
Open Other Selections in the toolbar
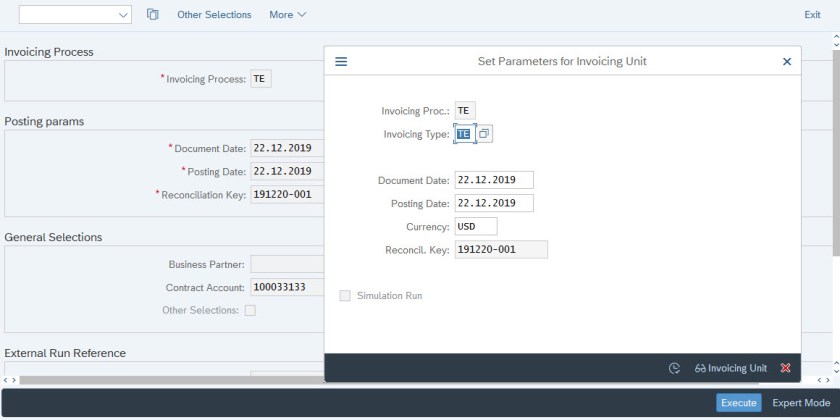click(x=214, y=15)
